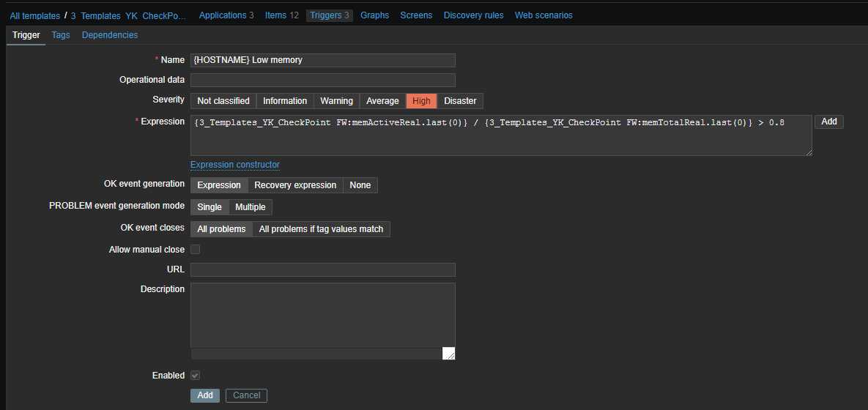Select All problems if tag values match

tap(321, 229)
